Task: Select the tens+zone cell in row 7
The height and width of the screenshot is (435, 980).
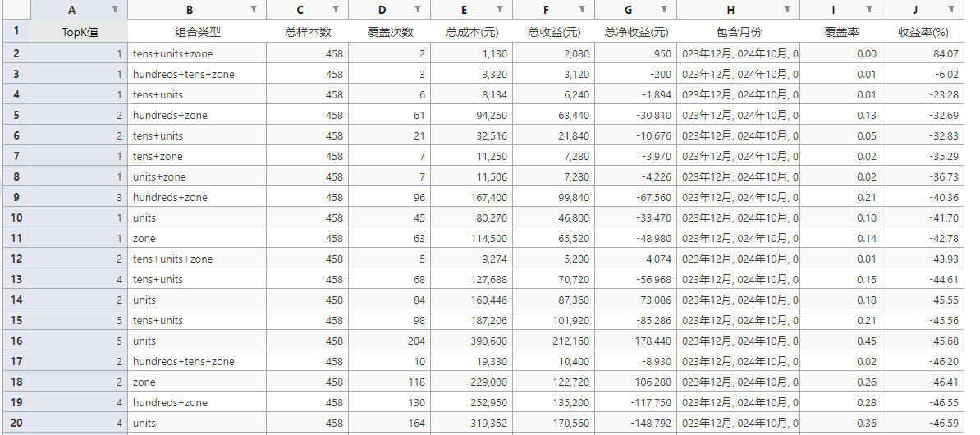Action: point(198,156)
